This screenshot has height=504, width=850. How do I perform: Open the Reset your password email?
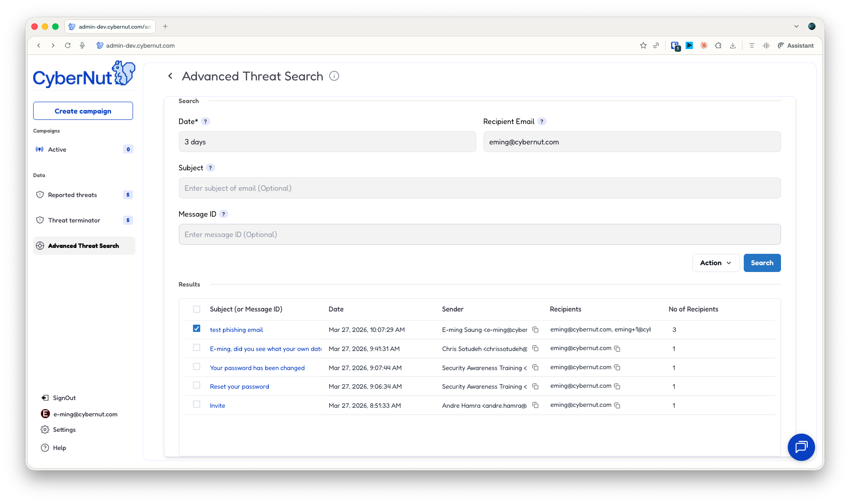(x=239, y=386)
